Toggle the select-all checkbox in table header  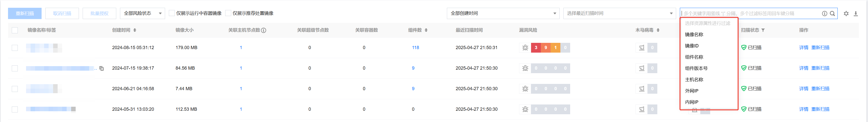[x=15, y=30]
